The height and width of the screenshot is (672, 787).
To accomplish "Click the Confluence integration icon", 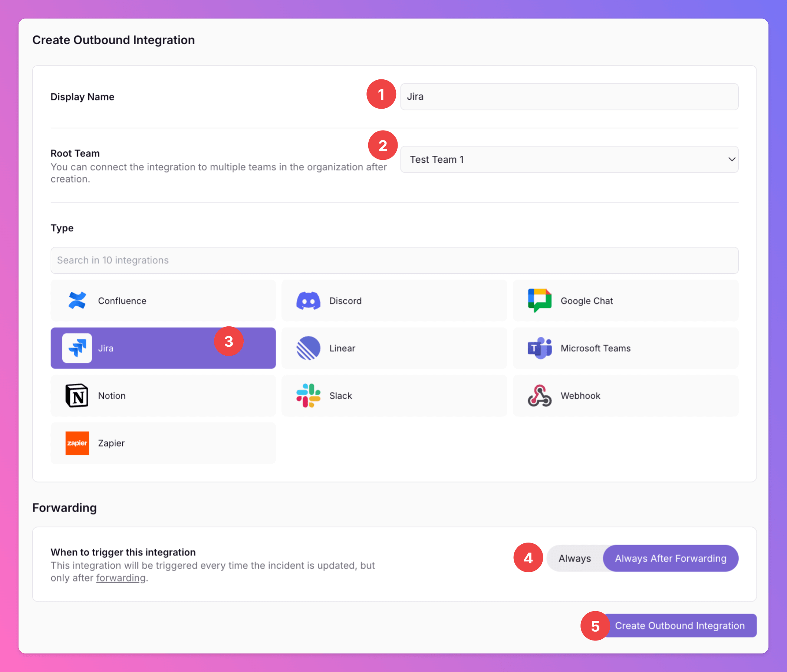I will tap(77, 300).
